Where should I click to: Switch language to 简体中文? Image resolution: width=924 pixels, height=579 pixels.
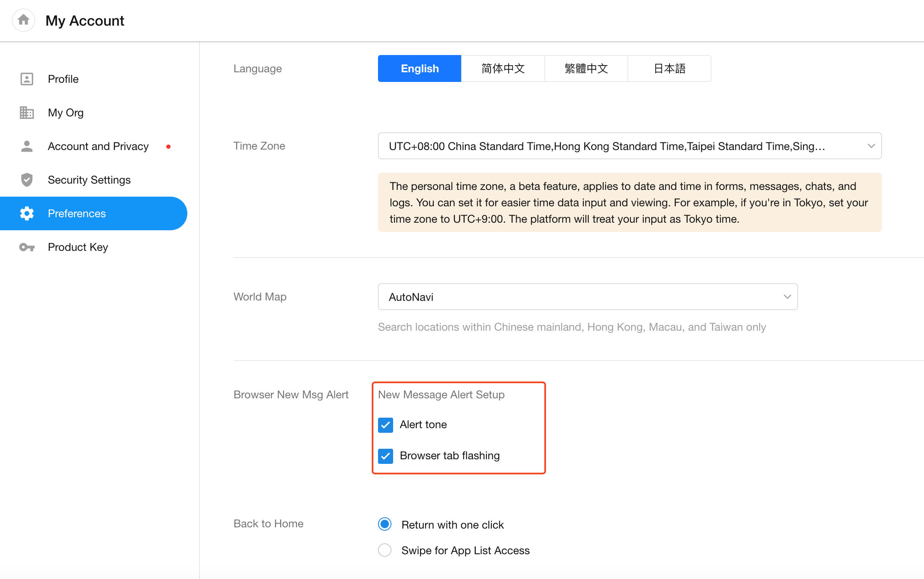(503, 68)
